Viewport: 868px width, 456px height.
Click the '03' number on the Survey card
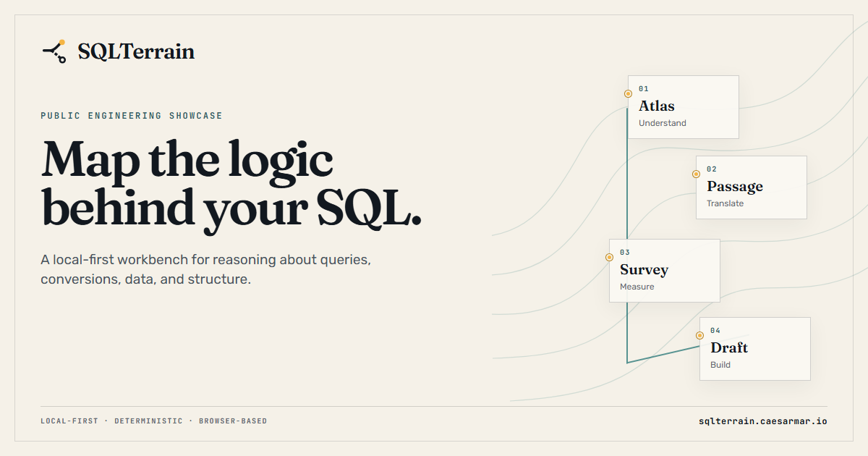[x=625, y=253]
